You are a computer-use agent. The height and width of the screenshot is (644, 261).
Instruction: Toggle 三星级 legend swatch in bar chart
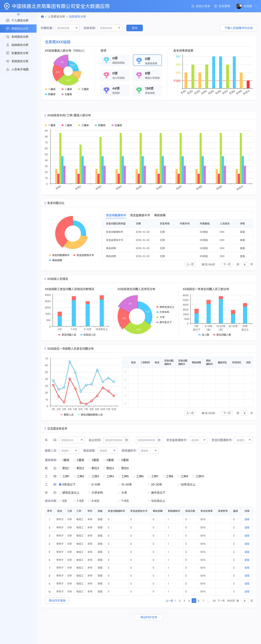click(x=79, y=125)
